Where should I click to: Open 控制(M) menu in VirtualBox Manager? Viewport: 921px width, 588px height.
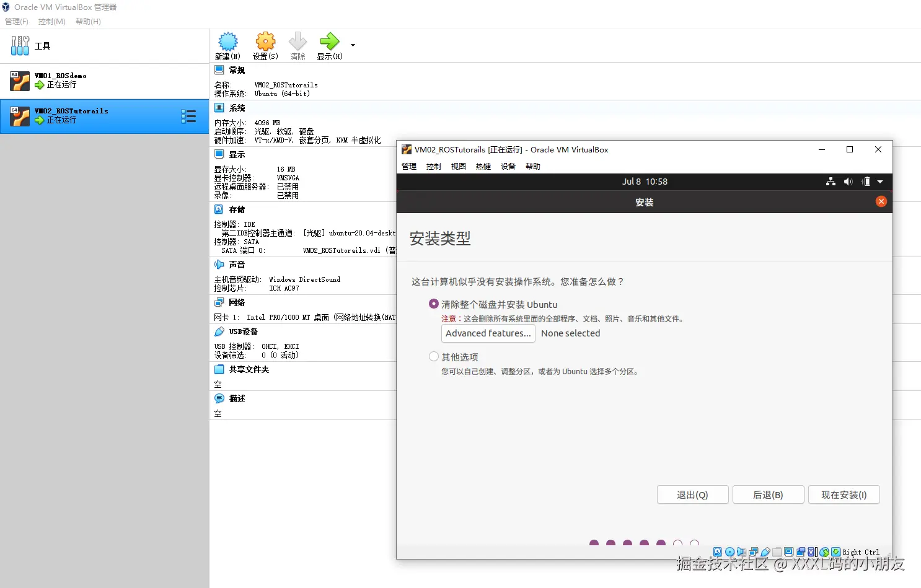pyautogui.click(x=52, y=22)
